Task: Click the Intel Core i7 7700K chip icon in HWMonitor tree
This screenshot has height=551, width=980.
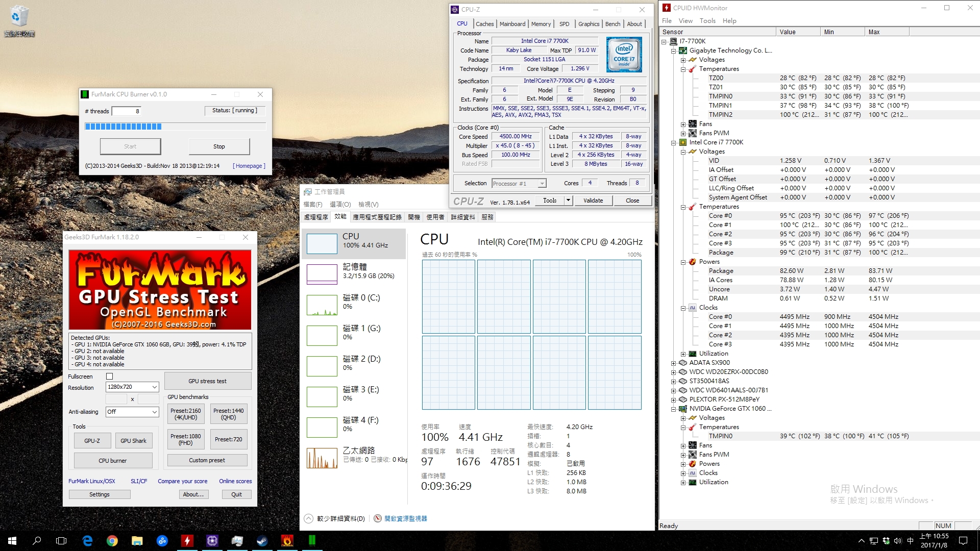Action: 682,142
